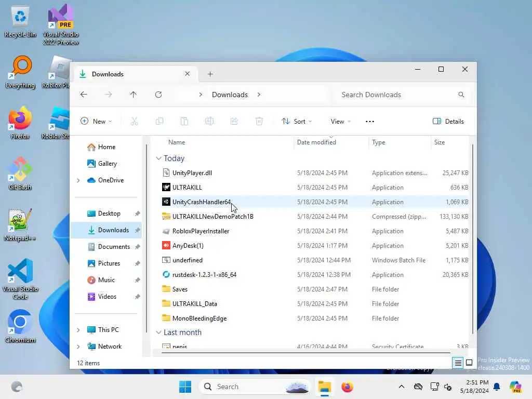The width and height of the screenshot is (532, 399).
Task: Expand Network in the navigation pane
Action: point(78,347)
